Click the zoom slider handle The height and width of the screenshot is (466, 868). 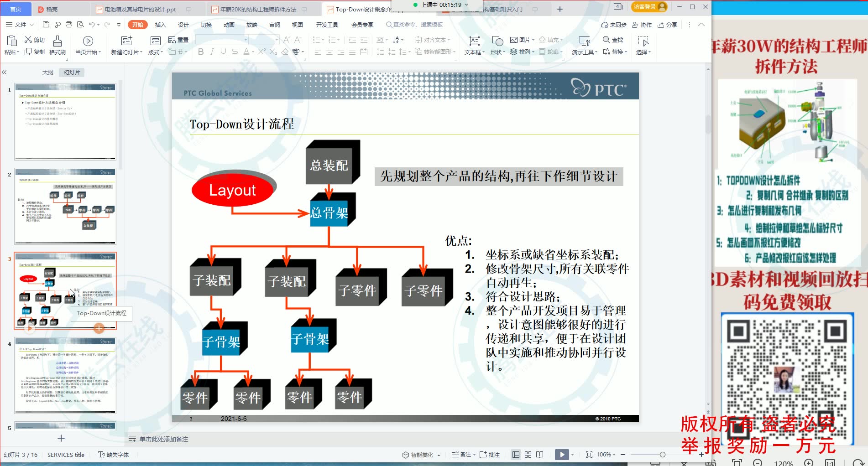[x=662, y=455]
